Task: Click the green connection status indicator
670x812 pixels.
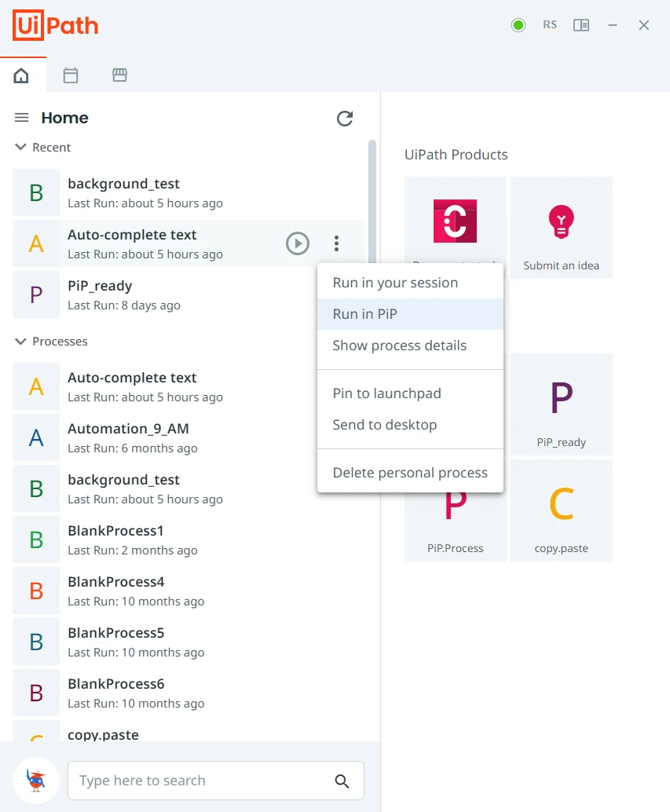Action: click(x=518, y=25)
